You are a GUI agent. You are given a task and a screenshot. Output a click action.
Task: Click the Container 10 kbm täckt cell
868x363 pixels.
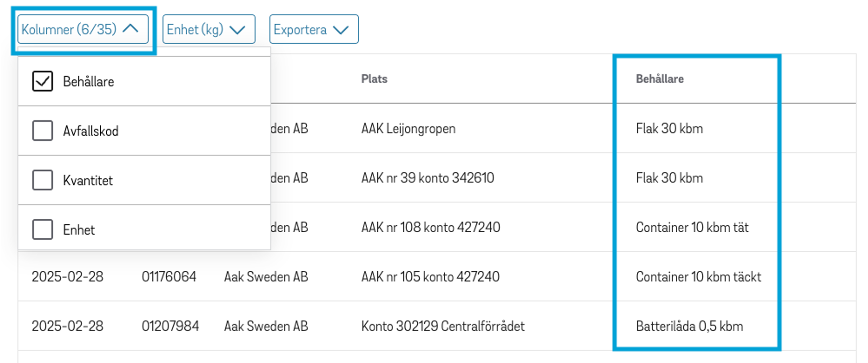[698, 277]
